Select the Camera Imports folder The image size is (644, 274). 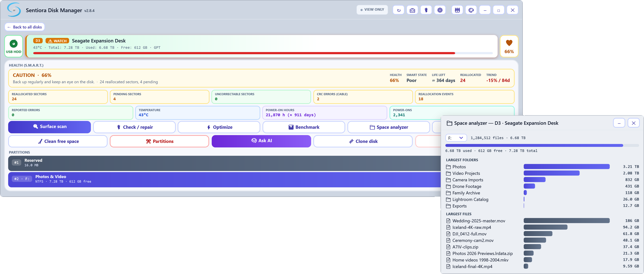[x=542, y=180]
